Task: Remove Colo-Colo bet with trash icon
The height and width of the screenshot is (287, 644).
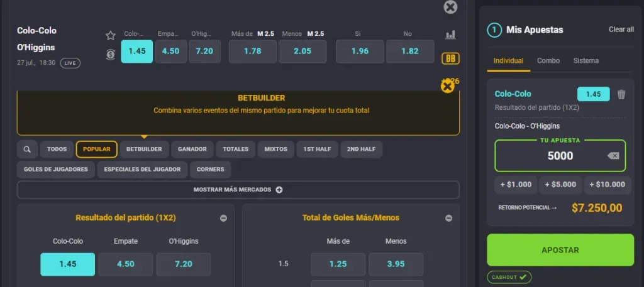Action: point(621,94)
